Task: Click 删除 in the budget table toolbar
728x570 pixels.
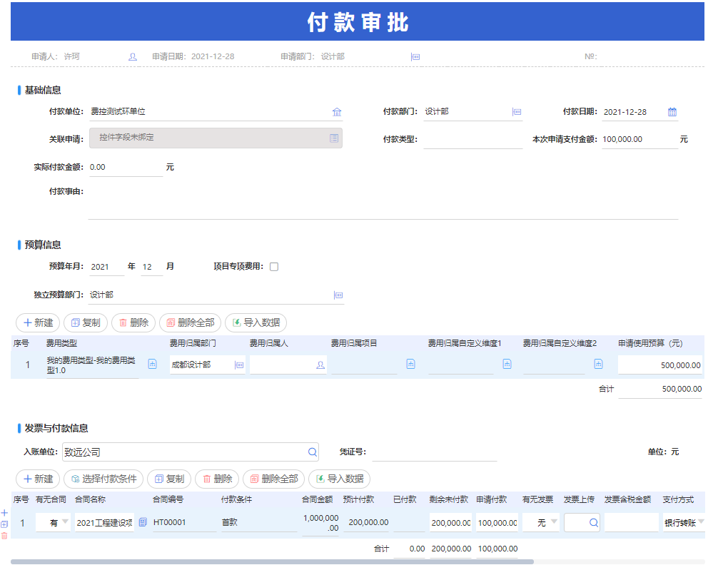Action: point(133,322)
